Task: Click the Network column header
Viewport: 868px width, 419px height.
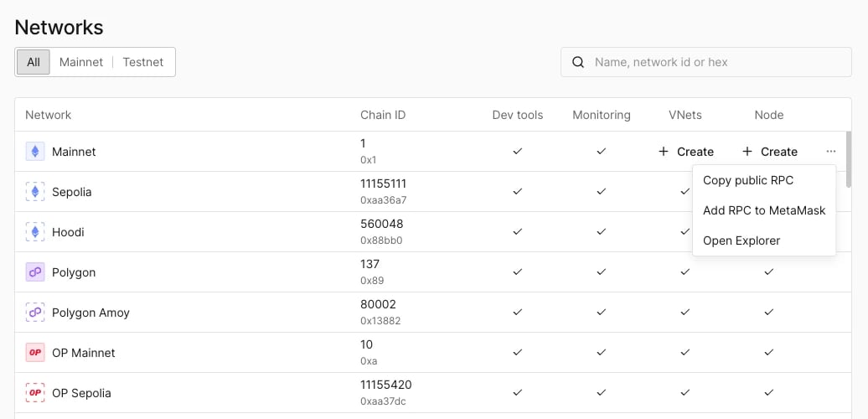Action: click(x=48, y=115)
